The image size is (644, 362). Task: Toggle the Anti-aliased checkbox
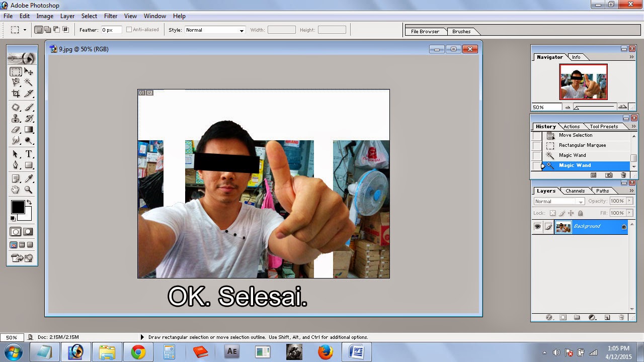click(x=129, y=30)
